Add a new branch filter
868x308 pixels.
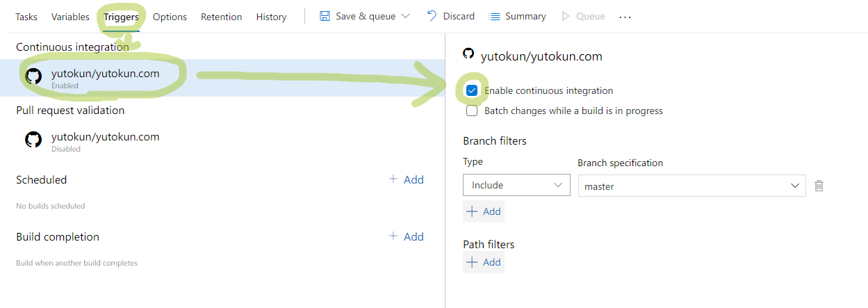[484, 211]
